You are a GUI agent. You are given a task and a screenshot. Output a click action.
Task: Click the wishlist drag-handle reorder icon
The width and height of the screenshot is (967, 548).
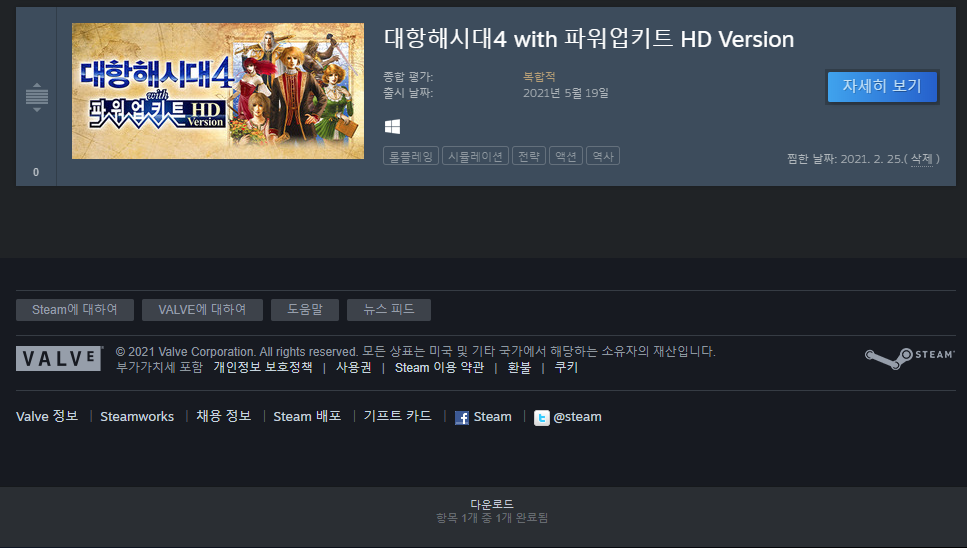click(x=36, y=97)
